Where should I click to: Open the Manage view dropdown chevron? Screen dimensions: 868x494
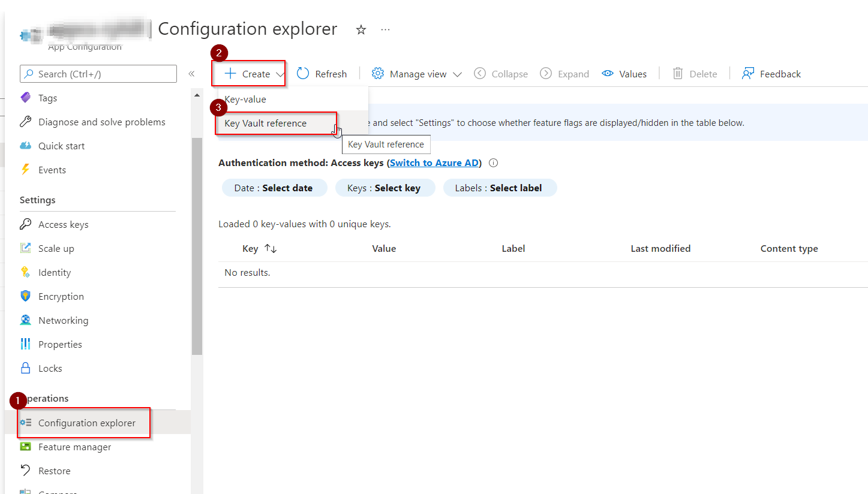click(x=457, y=74)
